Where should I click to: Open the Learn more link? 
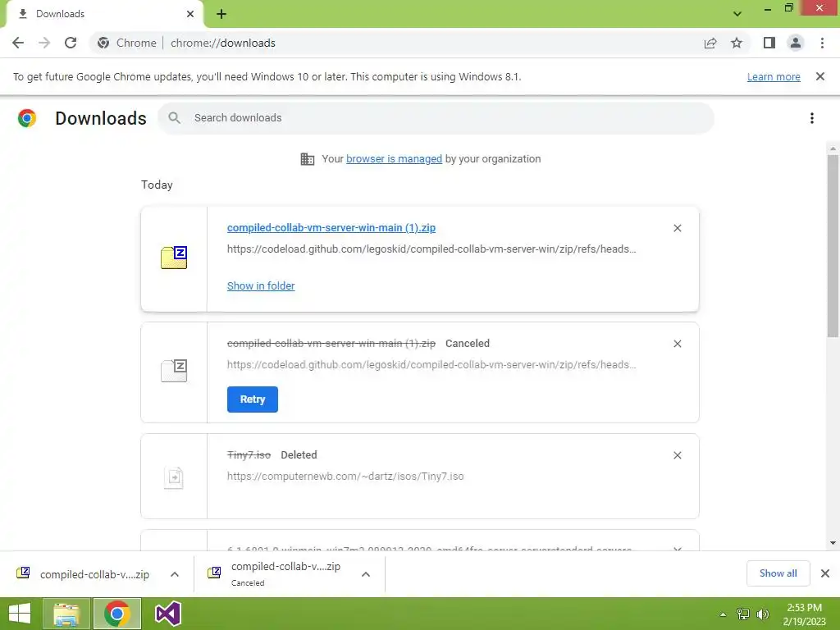point(774,76)
